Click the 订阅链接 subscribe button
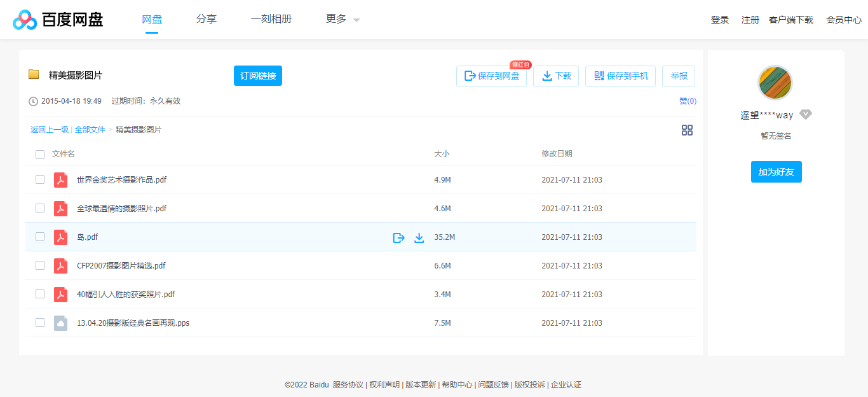The height and width of the screenshot is (397, 868). point(257,75)
